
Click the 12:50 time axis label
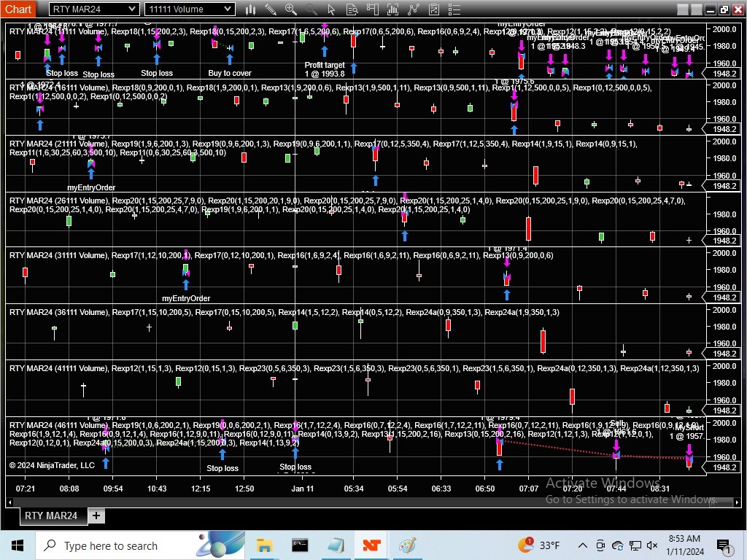(x=244, y=489)
